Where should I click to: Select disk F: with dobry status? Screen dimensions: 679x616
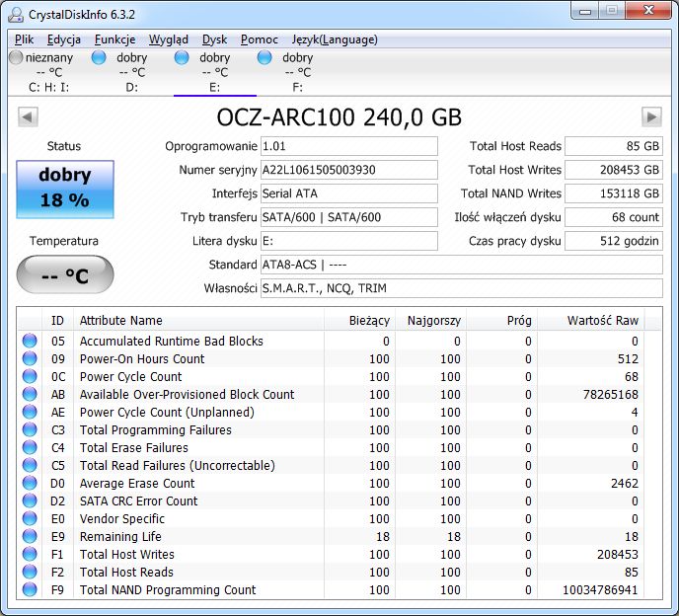click(x=297, y=72)
